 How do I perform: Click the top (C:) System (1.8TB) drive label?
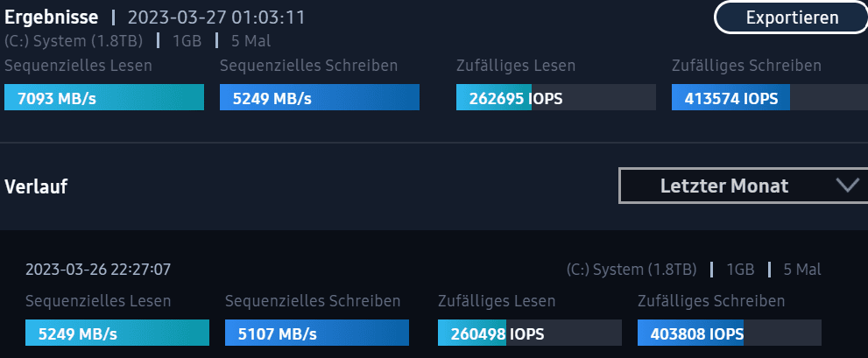click(76, 40)
